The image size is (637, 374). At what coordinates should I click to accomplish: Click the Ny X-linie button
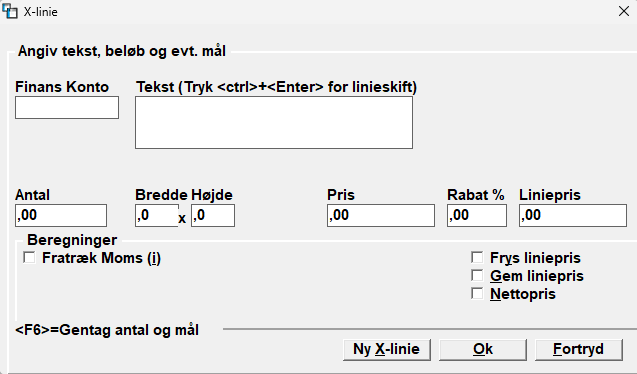(x=387, y=350)
